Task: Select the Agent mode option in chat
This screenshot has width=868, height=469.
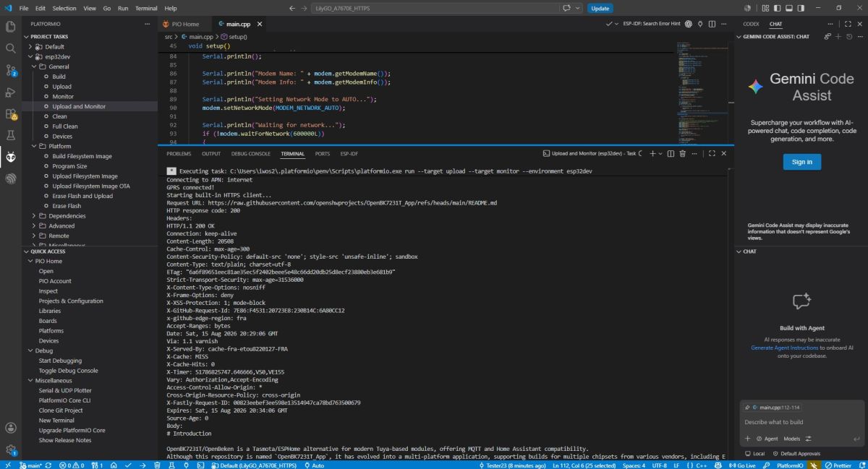Action: [x=767, y=439]
